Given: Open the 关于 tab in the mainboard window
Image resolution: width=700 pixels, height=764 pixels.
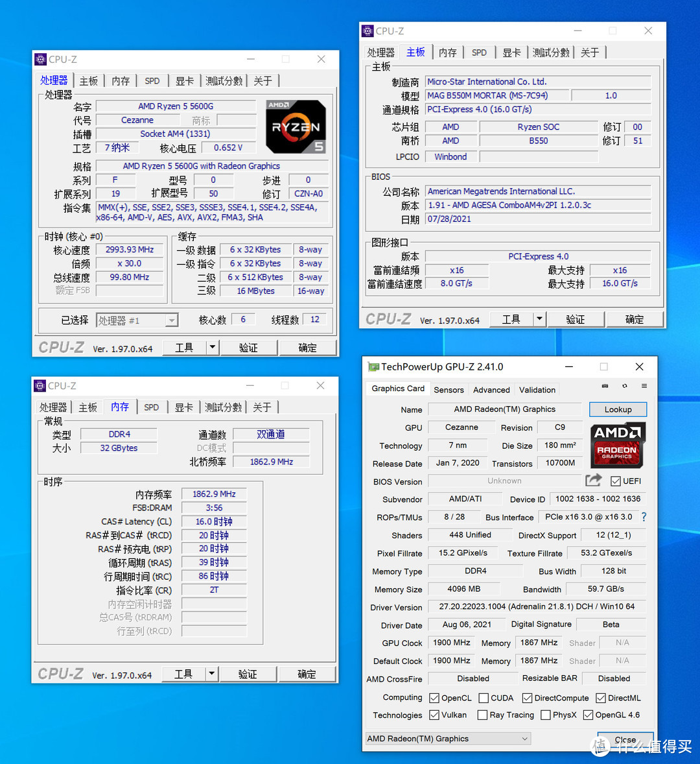Looking at the screenshot, I should [590, 53].
